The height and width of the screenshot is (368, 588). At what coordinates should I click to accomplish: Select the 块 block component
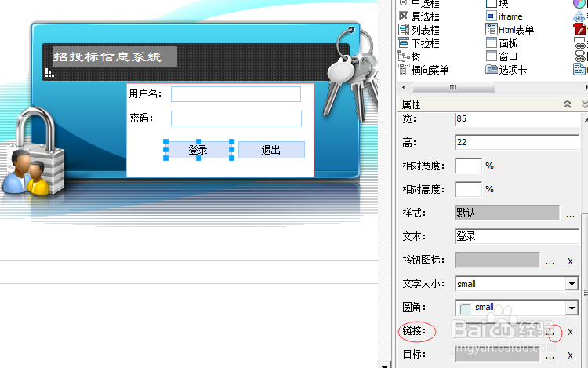pyautogui.click(x=498, y=4)
